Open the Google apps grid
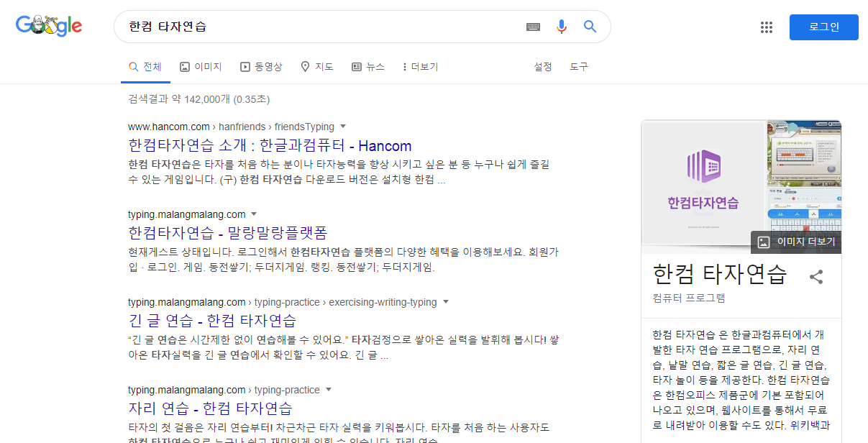The image size is (868, 443). (x=767, y=27)
